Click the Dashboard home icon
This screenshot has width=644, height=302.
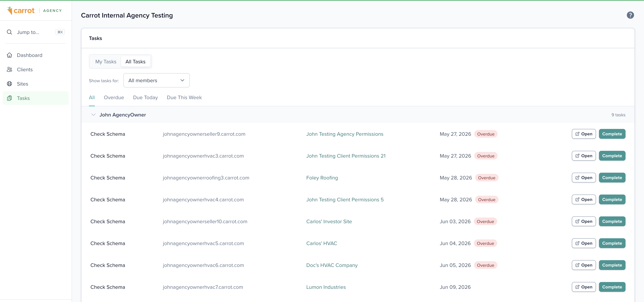click(x=9, y=55)
